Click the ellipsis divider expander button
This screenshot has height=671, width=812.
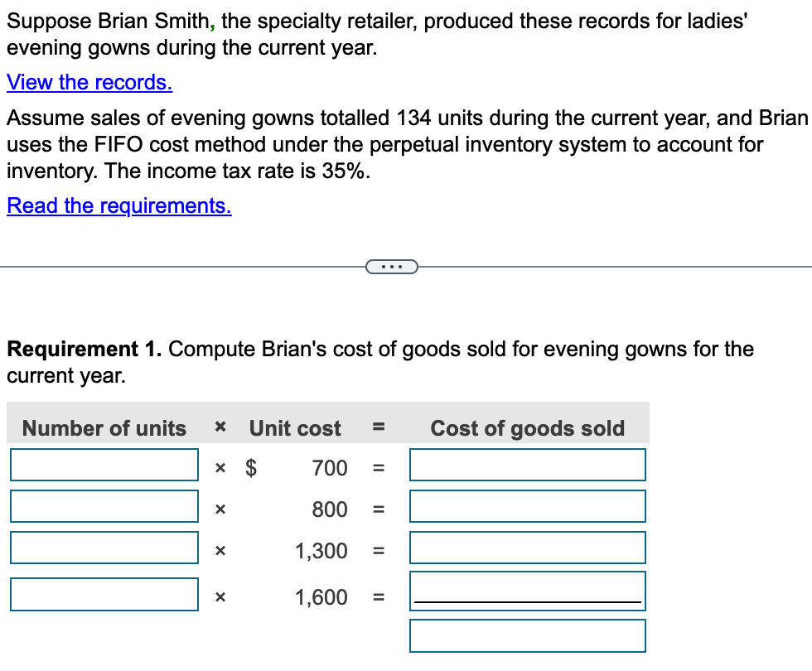pyautogui.click(x=393, y=266)
